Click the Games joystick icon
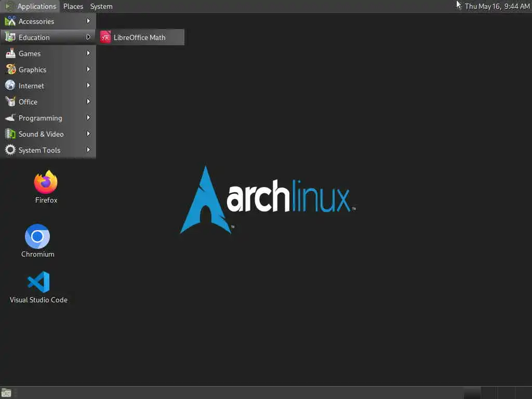Screen dimensions: 532x399 (10, 54)
